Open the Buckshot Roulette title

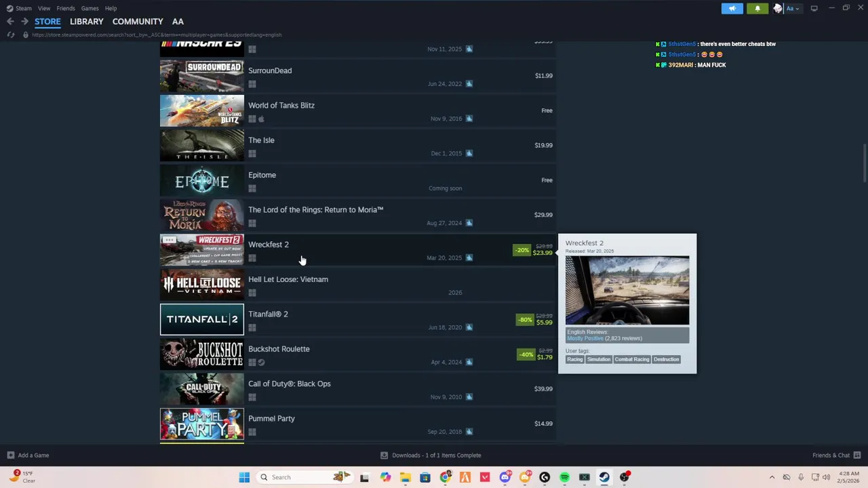279,349
